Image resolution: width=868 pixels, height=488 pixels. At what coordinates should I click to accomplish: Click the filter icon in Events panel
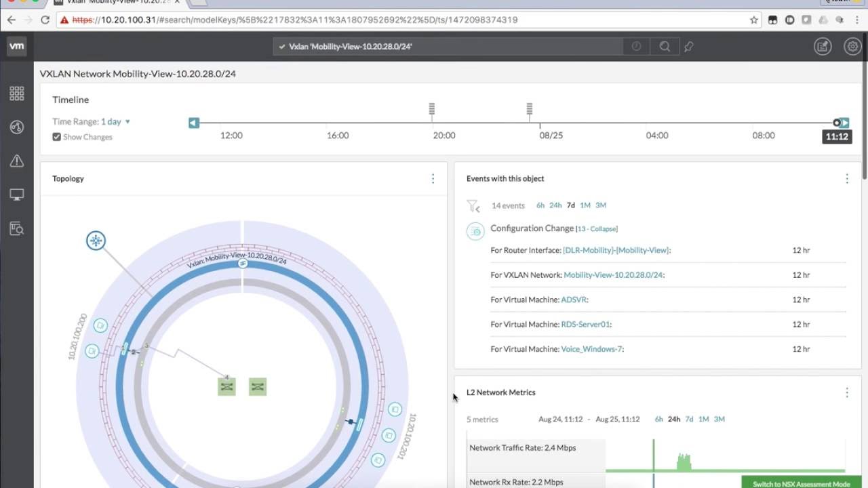pos(473,205)
